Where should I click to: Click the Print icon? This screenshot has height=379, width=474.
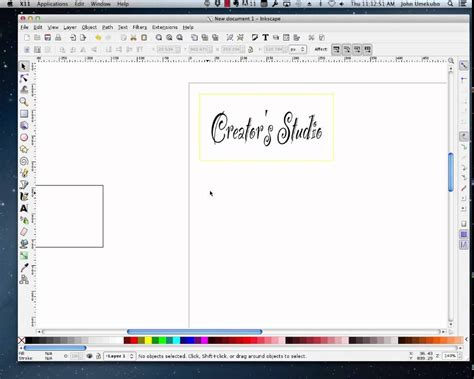point(58,38)
